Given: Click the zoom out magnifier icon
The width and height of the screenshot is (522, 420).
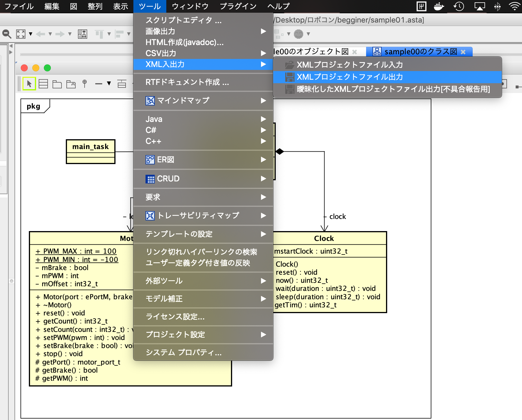Looking at the screenshot, I should (7, 34).
